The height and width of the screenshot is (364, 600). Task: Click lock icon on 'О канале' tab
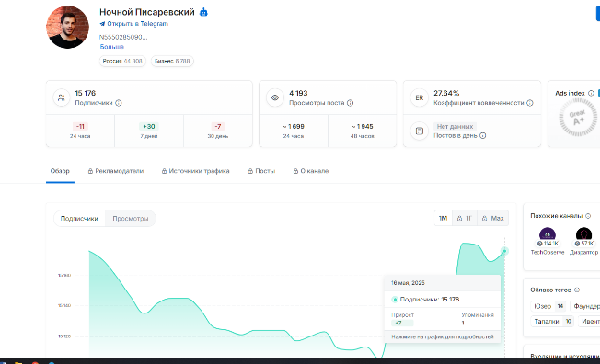(295, 171)
